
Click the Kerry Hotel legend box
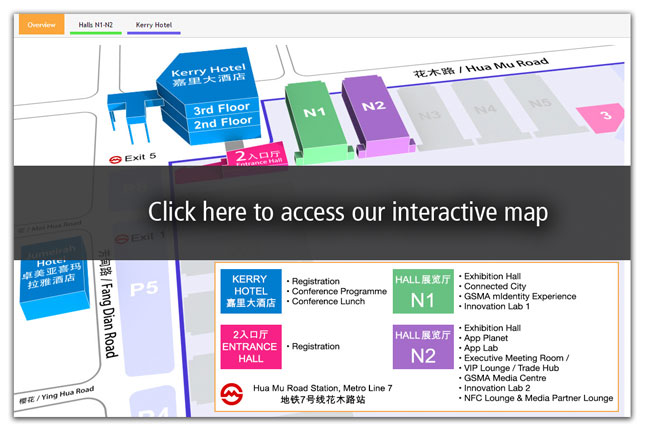point(251,291)
